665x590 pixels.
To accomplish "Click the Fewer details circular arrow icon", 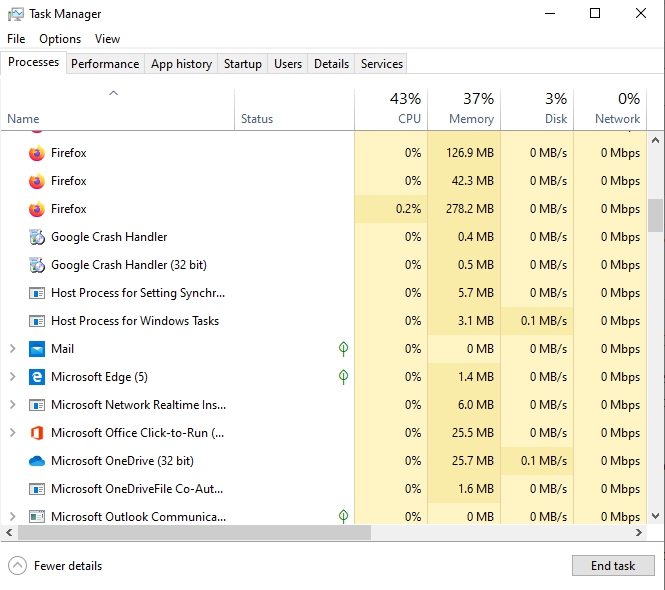I will 17,566.
